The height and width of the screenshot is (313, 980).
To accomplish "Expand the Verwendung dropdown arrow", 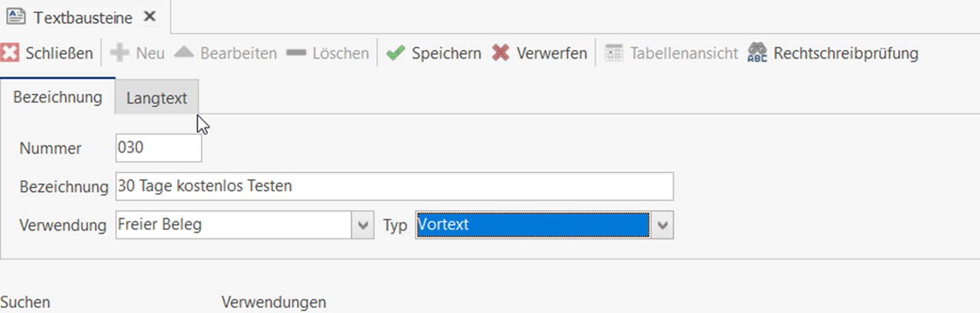I will tap(363, 225).
